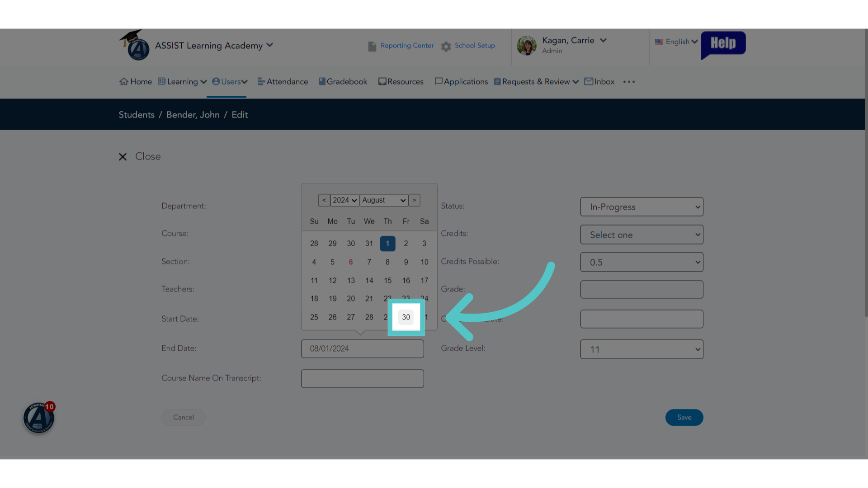Image resolution: width=868 pixels, height=488 pixels.
Task: Click the End Date field showing 08/01/2024
Action: tap(363, 349)
